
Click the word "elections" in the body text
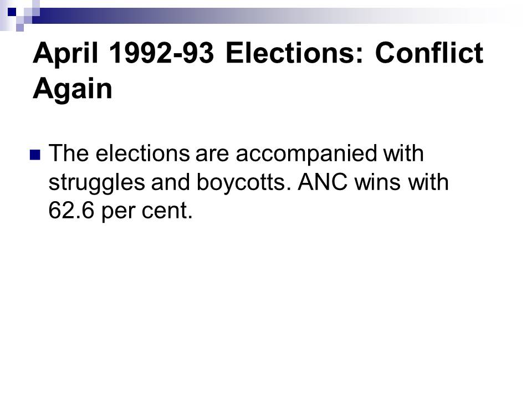pos(142,154)
